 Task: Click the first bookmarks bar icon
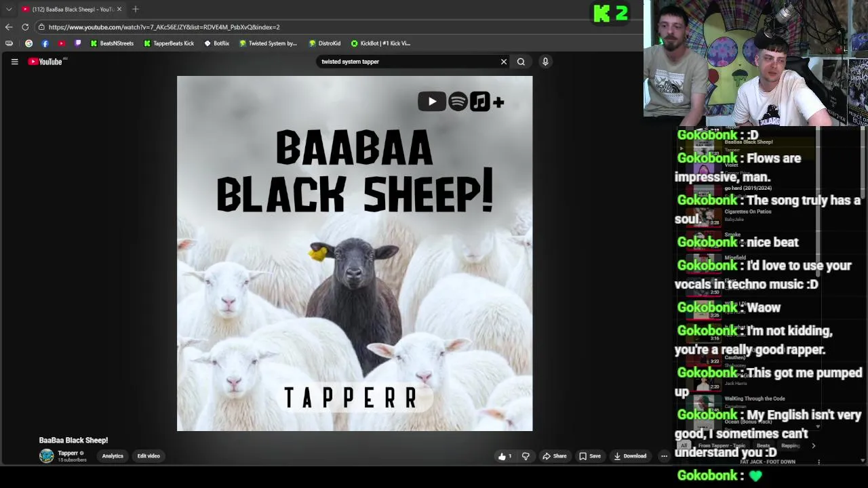[9, 43]
